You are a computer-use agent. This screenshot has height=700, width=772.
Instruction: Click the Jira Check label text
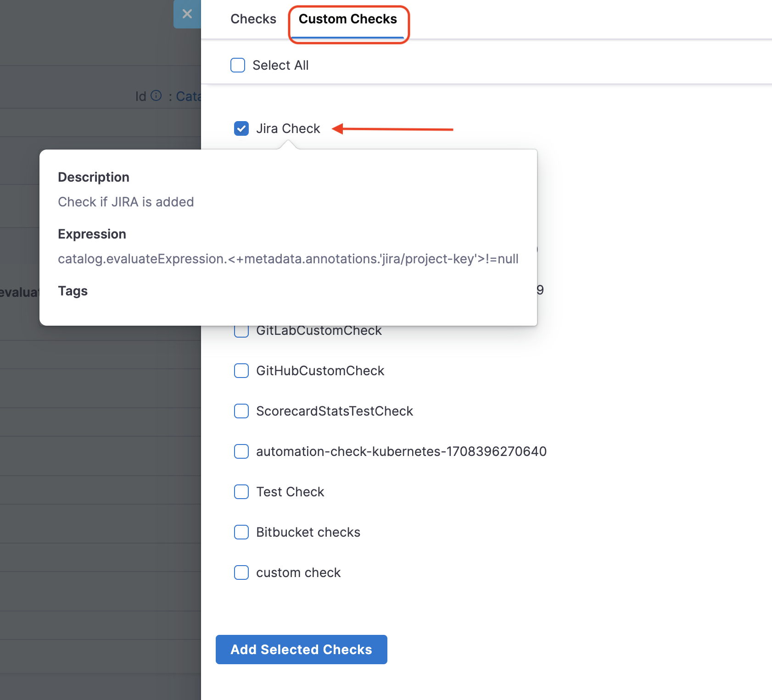[x=288, y=128]
